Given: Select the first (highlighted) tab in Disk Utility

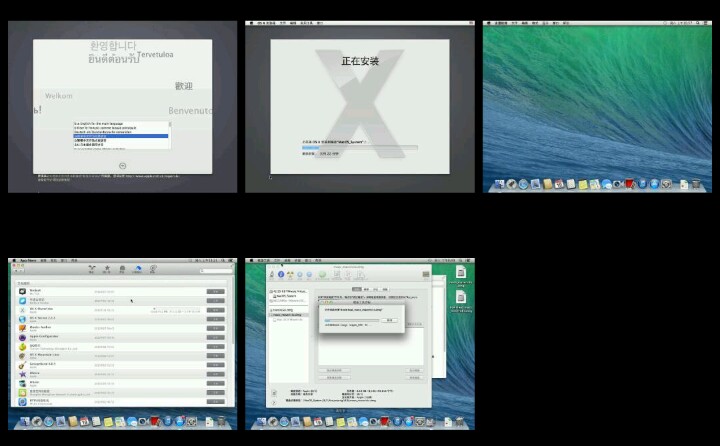Looking at the screenshot, I should click(357, 289).
